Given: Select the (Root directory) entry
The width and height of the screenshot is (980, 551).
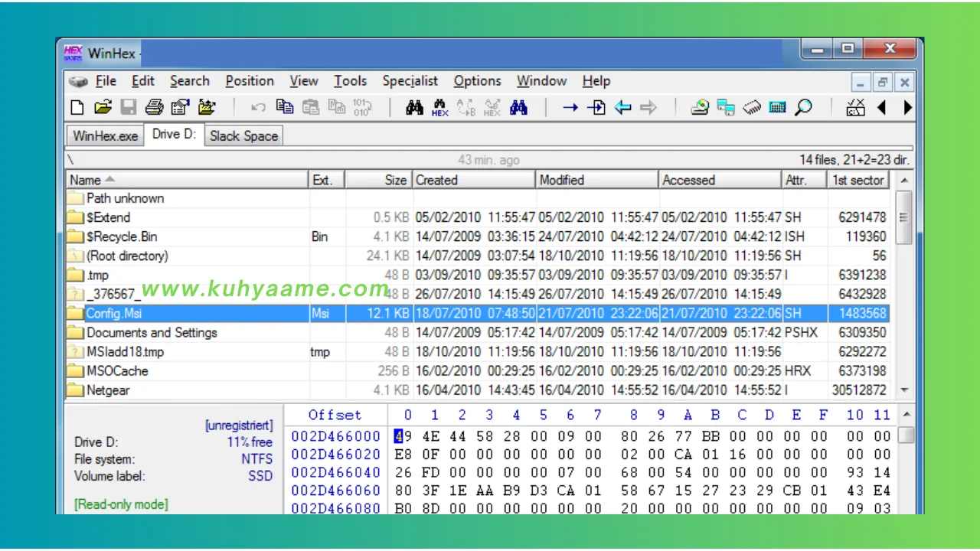Looking at the screenshot, I should pos(478,256).
